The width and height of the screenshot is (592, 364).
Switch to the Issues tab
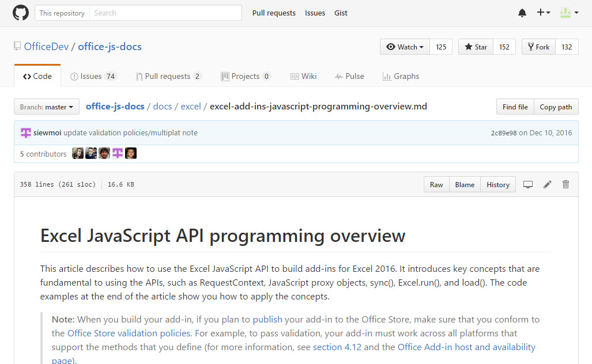click(x=92, y=76)
